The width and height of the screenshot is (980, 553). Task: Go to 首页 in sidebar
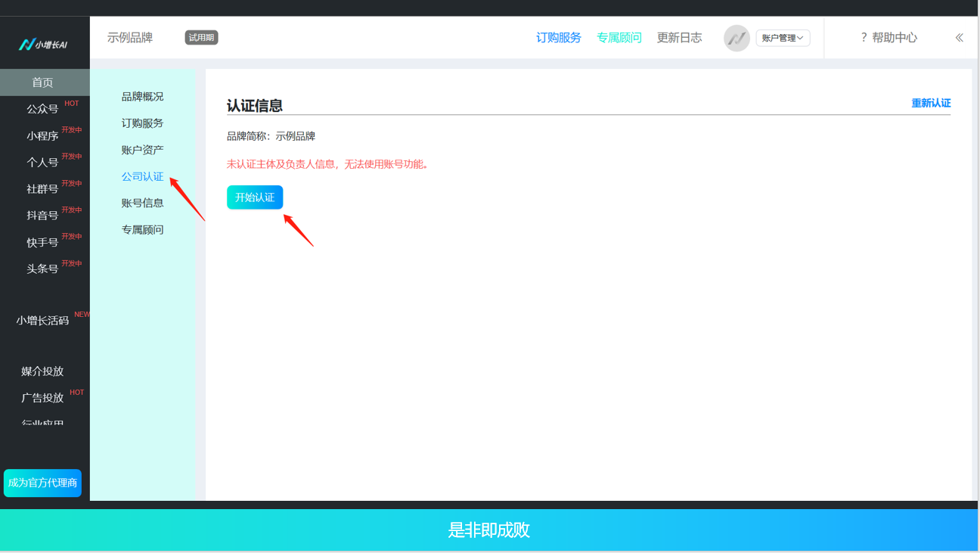click(43, 82)
